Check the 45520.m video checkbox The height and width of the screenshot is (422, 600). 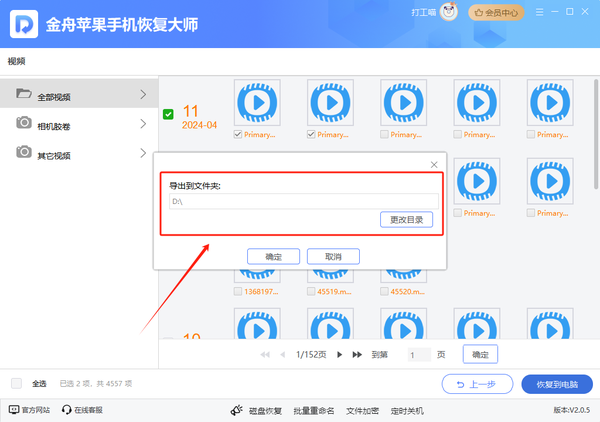tap(385, 292)
